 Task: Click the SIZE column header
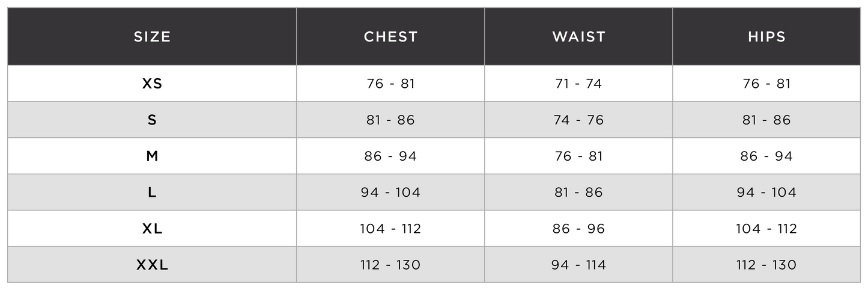[x=152, y=37]
